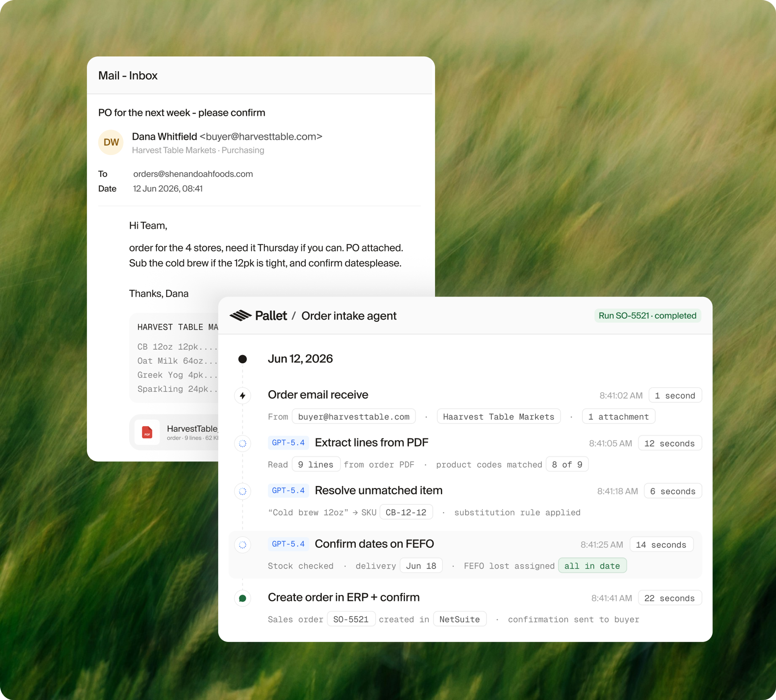The width and height of the screenshot is (776, 700).
Task: Click the 6 seconds duration chip
Action: [x=673, y=491]
